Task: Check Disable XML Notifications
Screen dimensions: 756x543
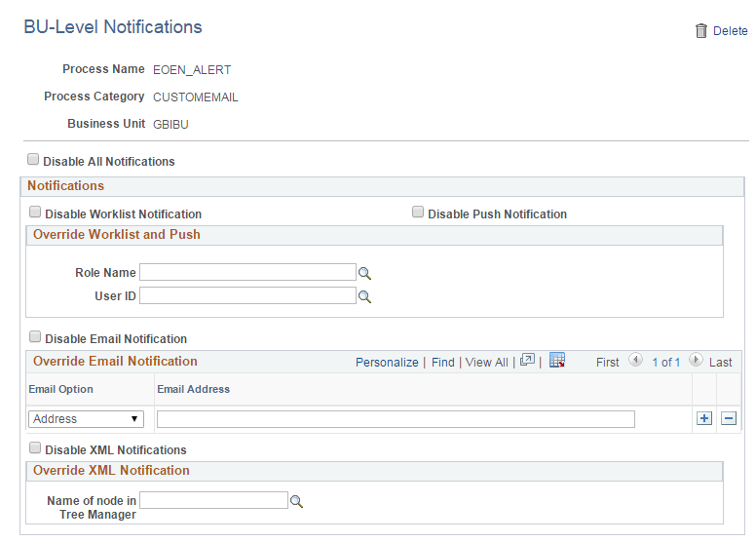Action: (35, 447)
